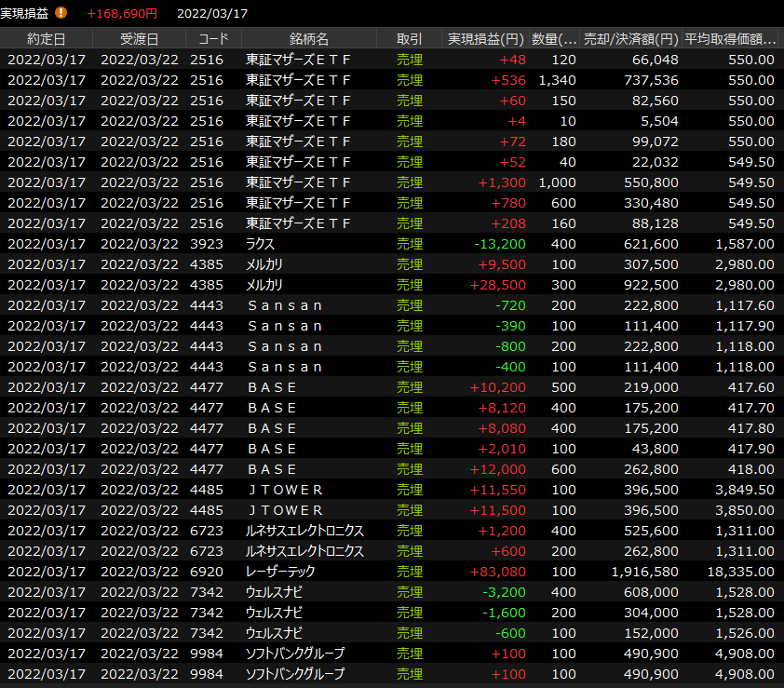Click the 取引 column header
Screen dimensions: 784x688
409,38
